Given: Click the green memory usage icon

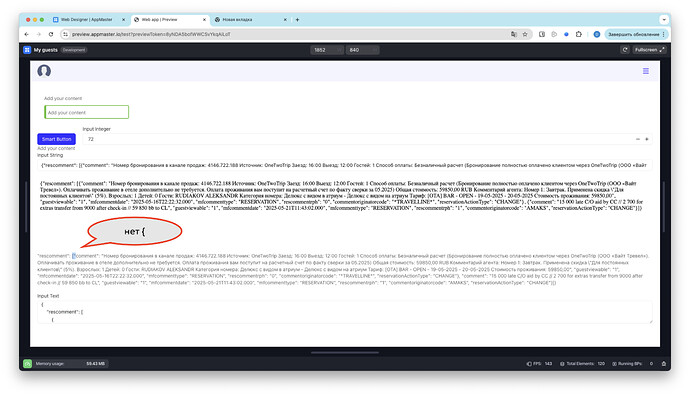Looking at the screenshot, I should [27, 363].
